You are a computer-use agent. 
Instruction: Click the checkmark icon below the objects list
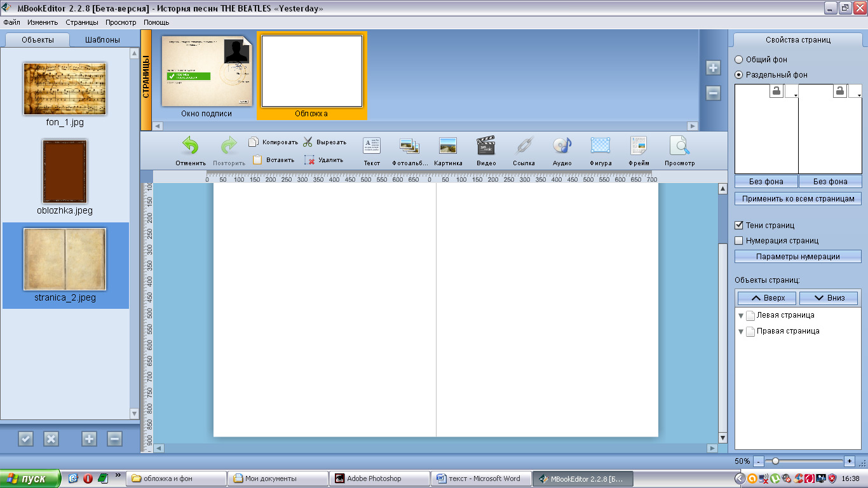coord(25,438)
